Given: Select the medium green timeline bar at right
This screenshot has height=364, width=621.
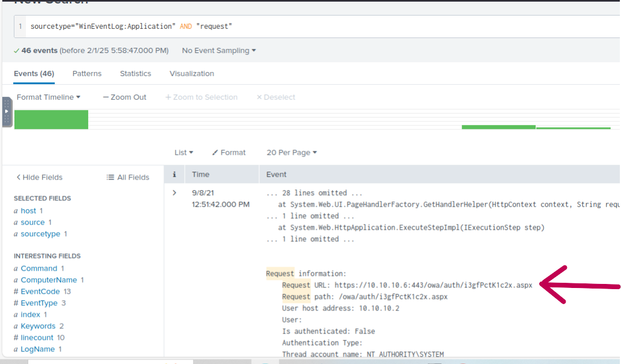Looking at the screenshot, I should click(499, 127).
